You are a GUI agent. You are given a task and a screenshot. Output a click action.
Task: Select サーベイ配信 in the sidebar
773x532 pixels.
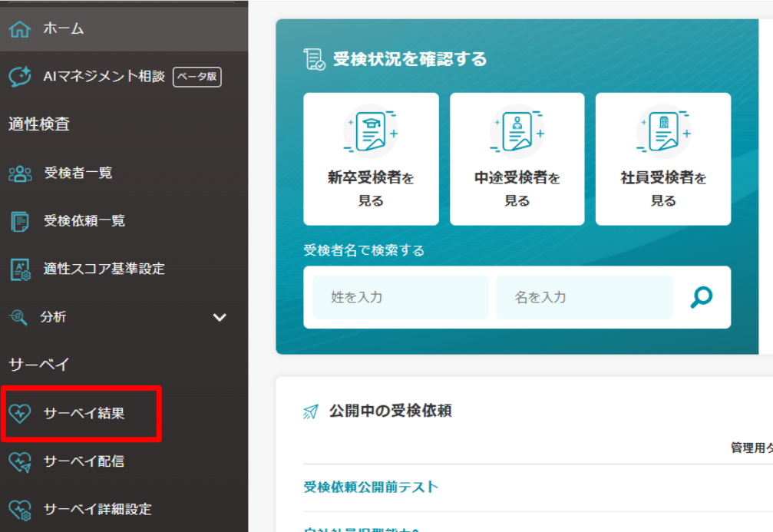click(84, 461)
